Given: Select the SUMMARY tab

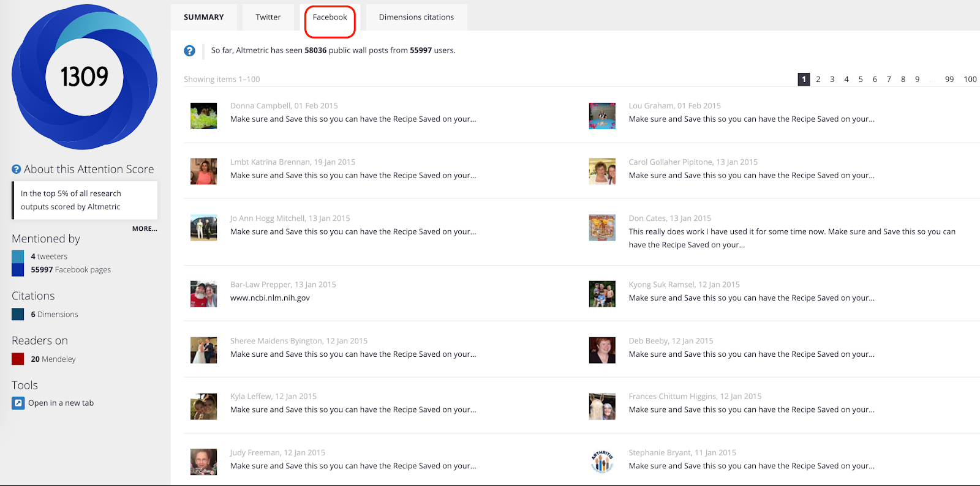Looking at the screenshot, I should [204, 17].
